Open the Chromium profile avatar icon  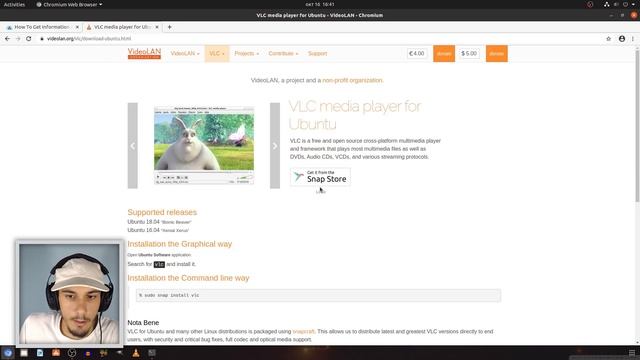pyautogui.click(x=622, y=39)
